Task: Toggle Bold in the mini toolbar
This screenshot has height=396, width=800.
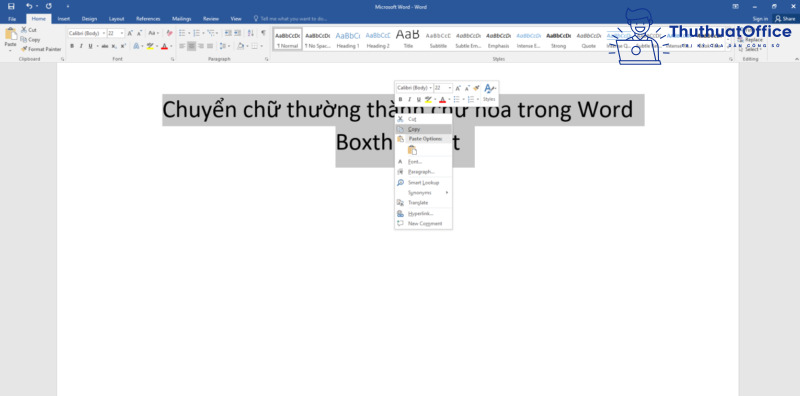Action: tap(401, 99)
